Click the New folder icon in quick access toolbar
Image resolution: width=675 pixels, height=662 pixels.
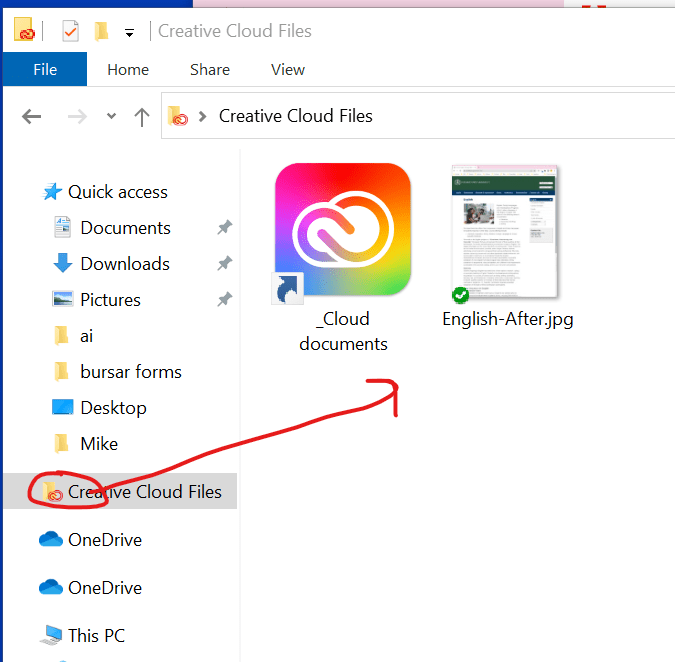pos(102,31)
